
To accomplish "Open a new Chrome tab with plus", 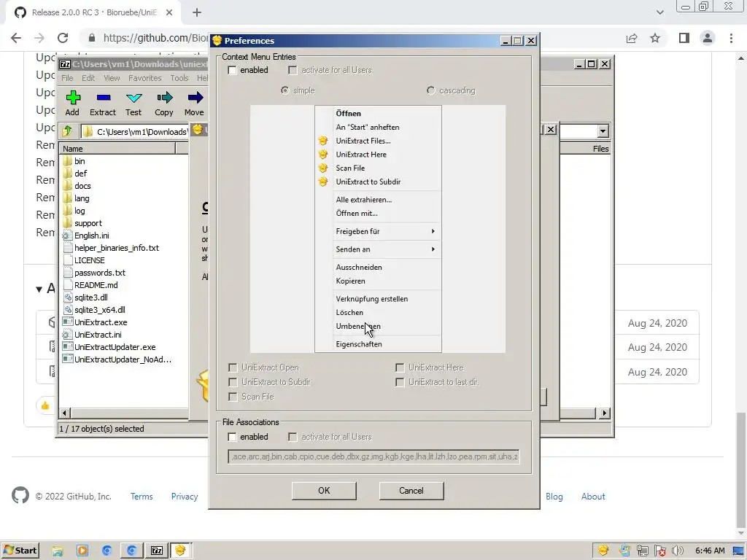I will 197,12.
